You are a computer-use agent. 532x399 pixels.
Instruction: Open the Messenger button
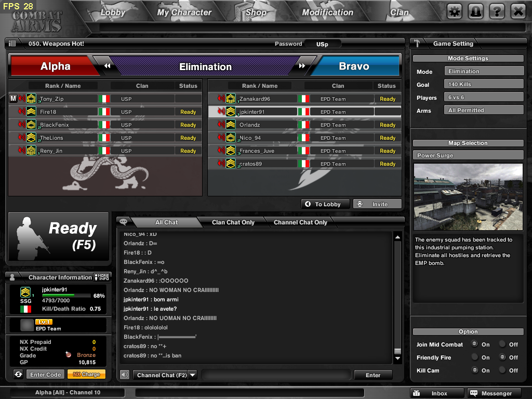click(x=494, y=393)
